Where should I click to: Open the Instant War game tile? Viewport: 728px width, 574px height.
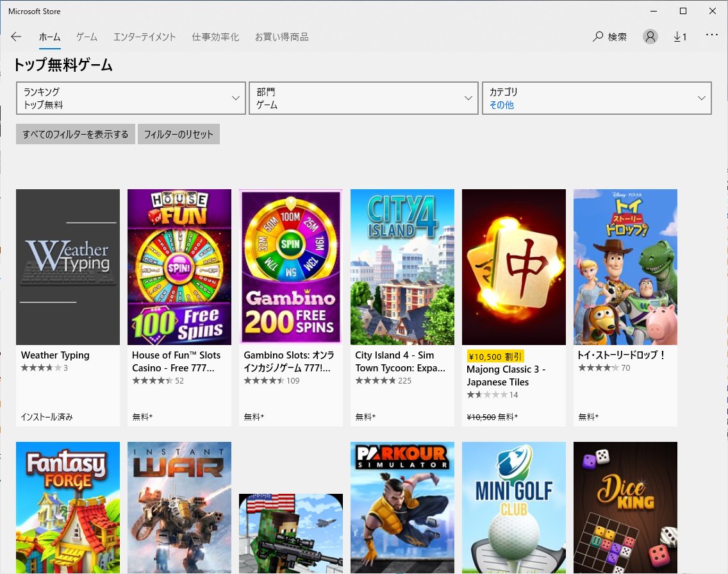pyautogui.click(x=179, y=507)
